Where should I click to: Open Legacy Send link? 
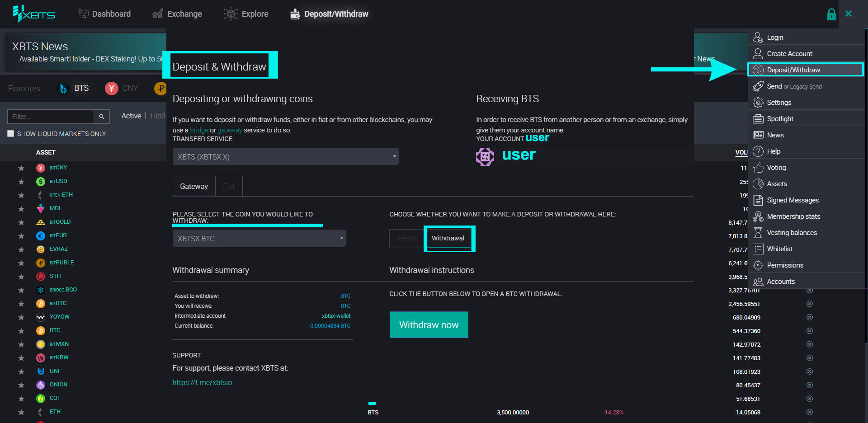click(806, 87)
